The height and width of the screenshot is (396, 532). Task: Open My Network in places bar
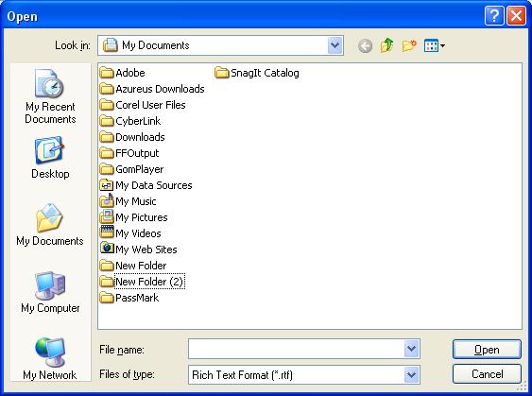[x=50, y=359]
